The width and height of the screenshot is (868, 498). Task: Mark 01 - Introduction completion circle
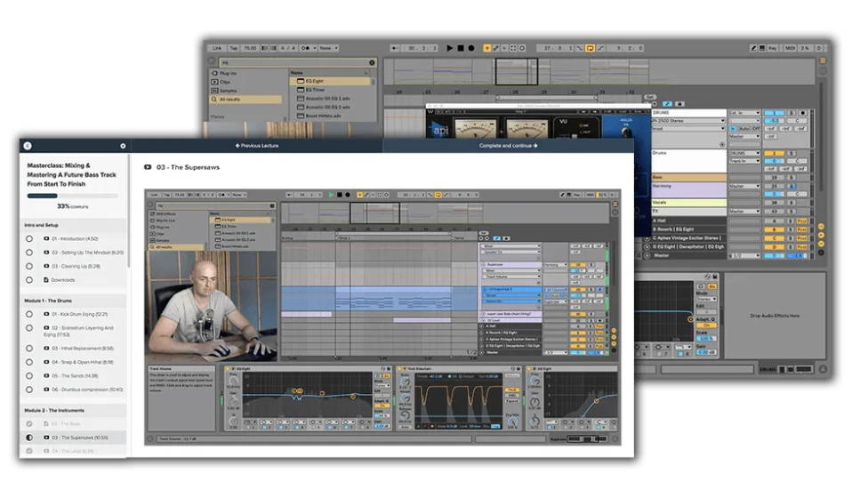(29, 238)
